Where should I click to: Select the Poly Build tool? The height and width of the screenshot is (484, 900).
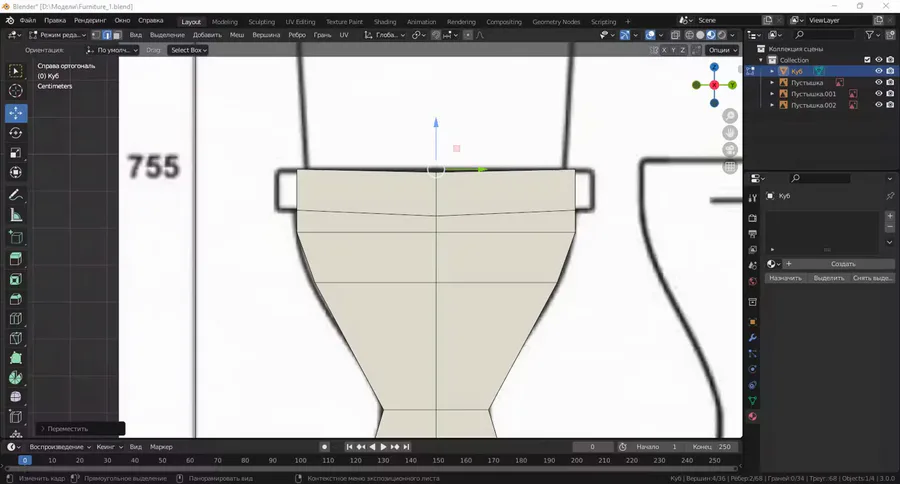point(15,358)
